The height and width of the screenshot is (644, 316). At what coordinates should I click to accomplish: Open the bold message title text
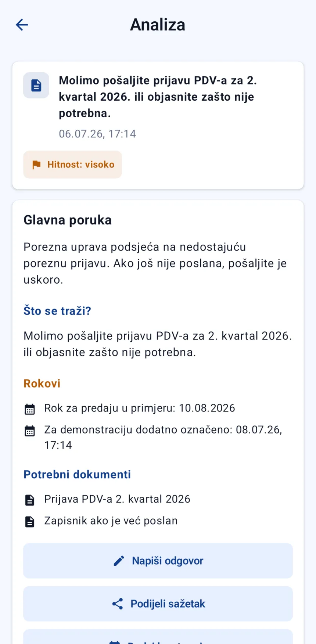pos(158,97)
